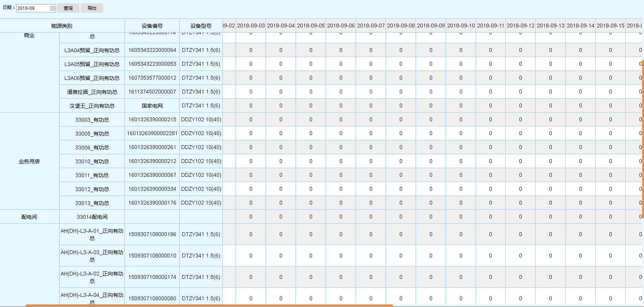Click the 2018-09-05 date column header
644x307 pixels.
point(311,26)
